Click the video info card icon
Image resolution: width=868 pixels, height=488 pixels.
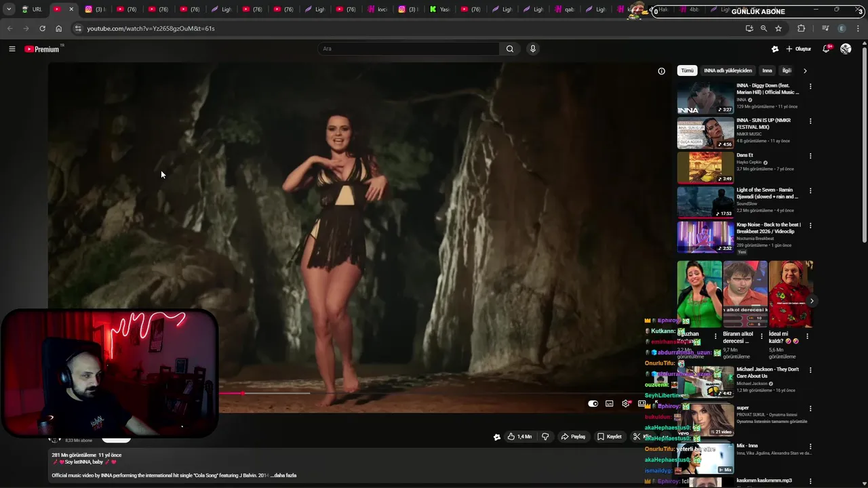[661, 70]
